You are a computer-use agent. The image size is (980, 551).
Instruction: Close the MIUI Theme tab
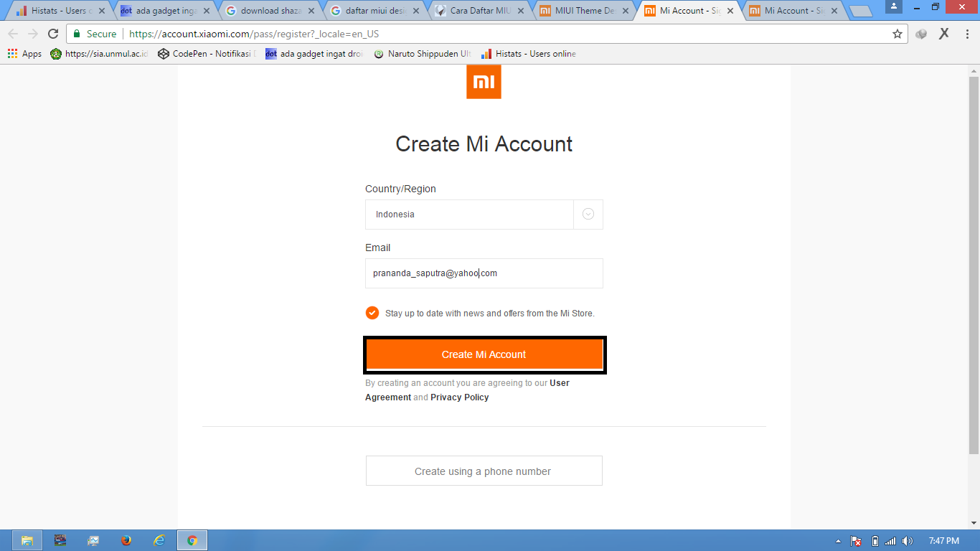point(626,11)
